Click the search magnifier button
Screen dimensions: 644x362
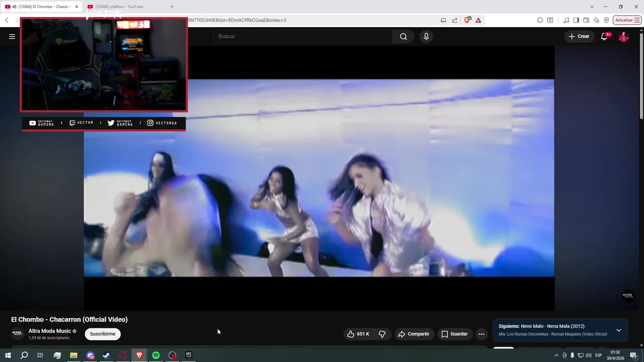point(404,36)
